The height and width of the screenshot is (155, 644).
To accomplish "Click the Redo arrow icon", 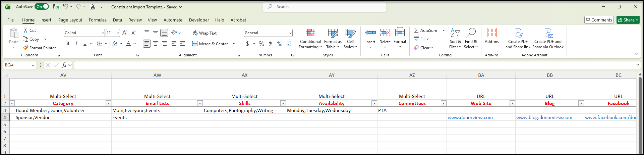I will tap(78, 7).
